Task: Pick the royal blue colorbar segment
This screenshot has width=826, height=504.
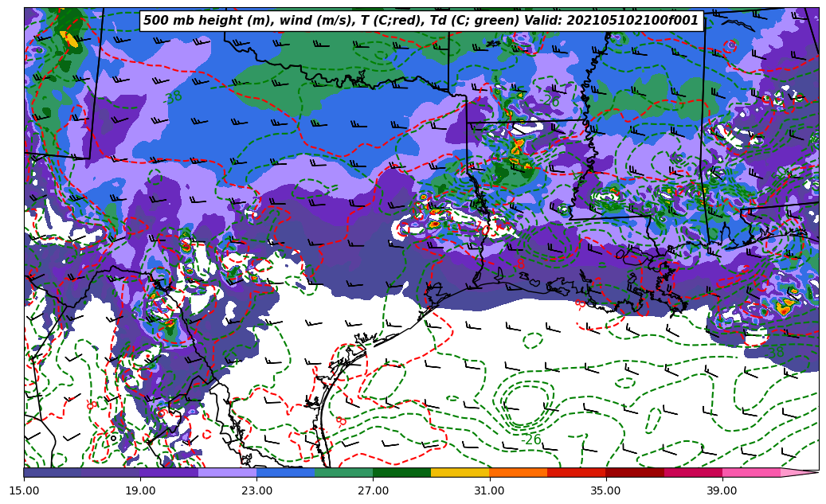Action: pyautogui.click(x=285, y=472)
